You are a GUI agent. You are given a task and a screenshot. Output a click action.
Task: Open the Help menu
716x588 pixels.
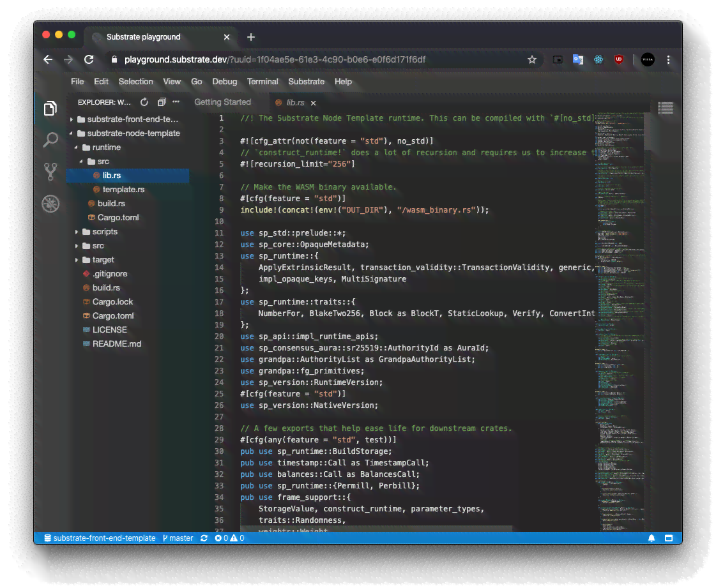(343, 82)
